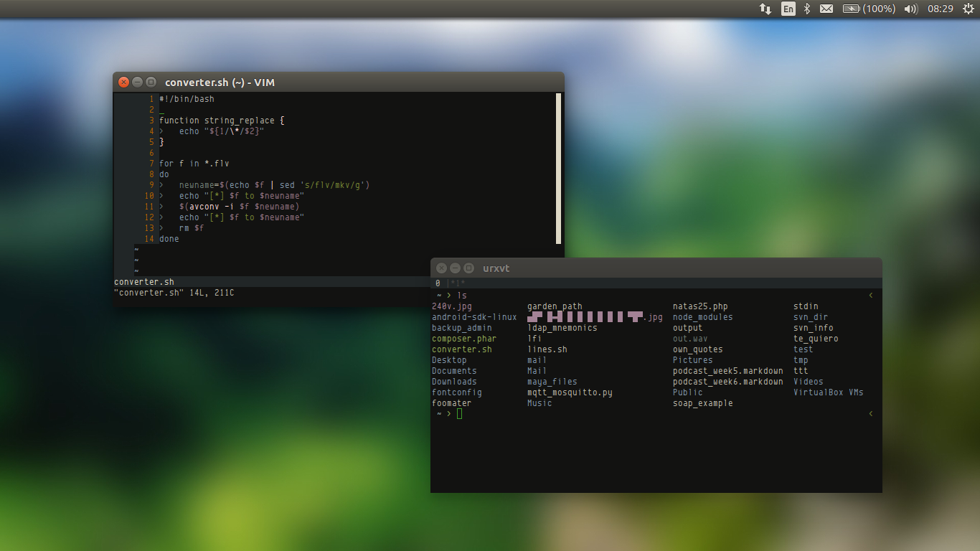Click the urxvt title bar text
Screen dimensions: 980x551
[496, 268]
